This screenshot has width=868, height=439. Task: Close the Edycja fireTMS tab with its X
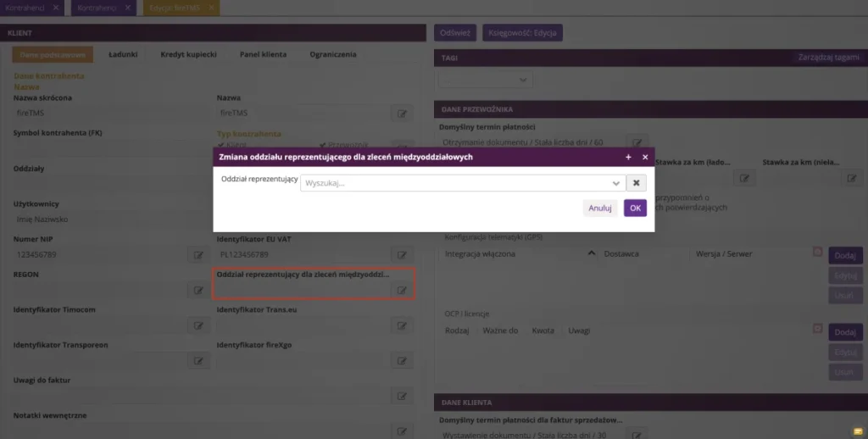coord(211,8)
